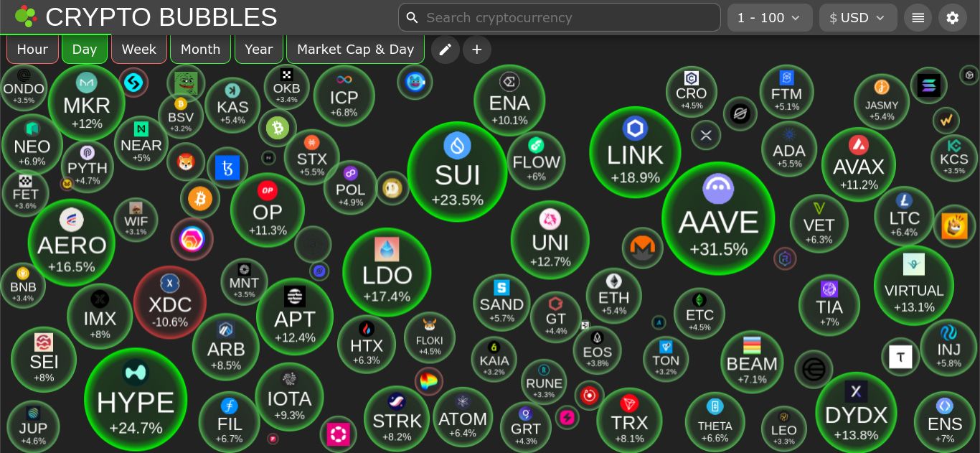
Task: Select the INJ bubble
Action: (948, 347)
